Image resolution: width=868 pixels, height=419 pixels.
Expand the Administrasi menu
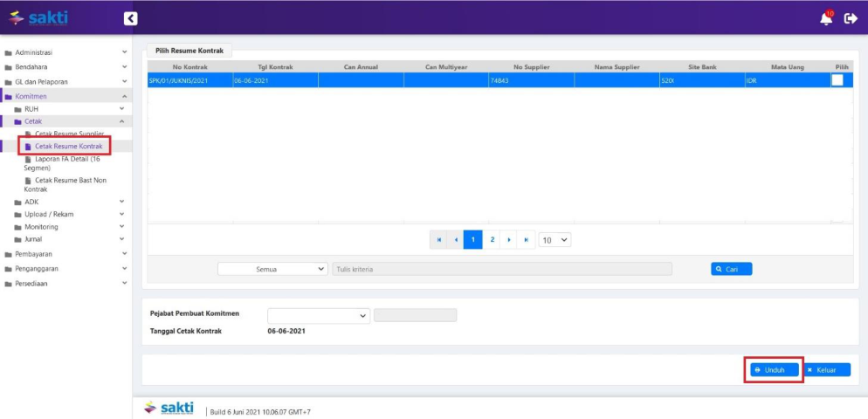coord(65,52)
